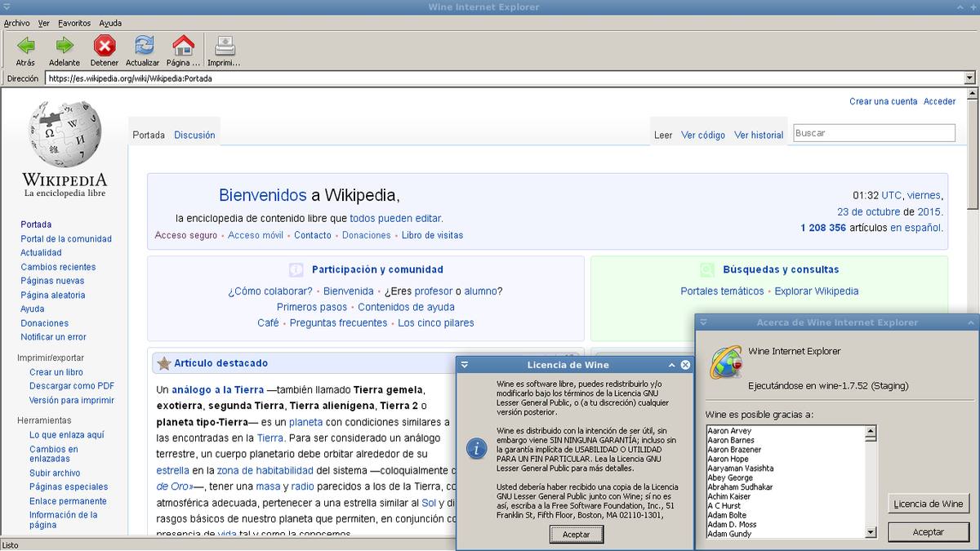Click the Participación y comunidad icon
Viewport: 980px width, 551px height.
tap(296, 269)
